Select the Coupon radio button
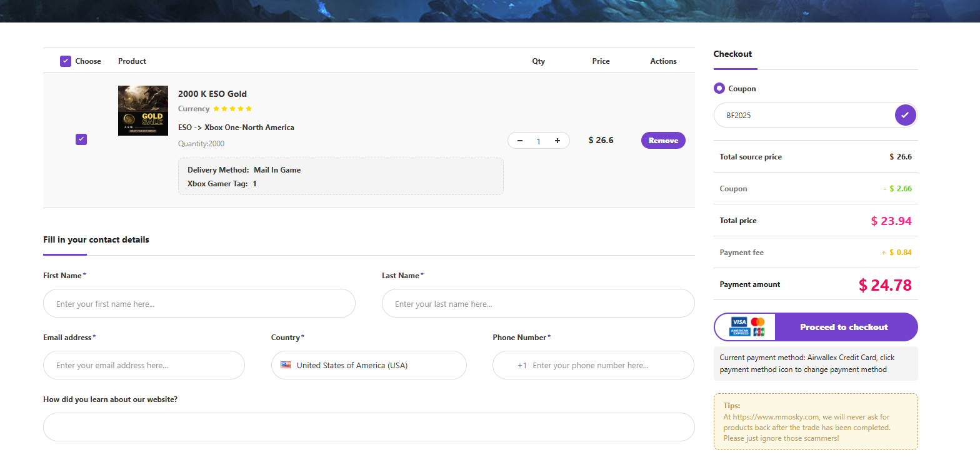980x457 pixels. click(x=719, y=89)
